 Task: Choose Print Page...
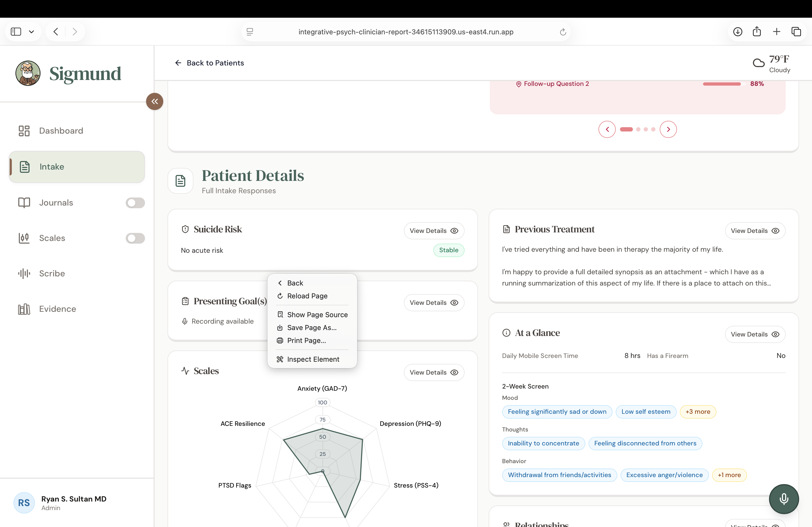pyautogui.click(x=312, y=341)
